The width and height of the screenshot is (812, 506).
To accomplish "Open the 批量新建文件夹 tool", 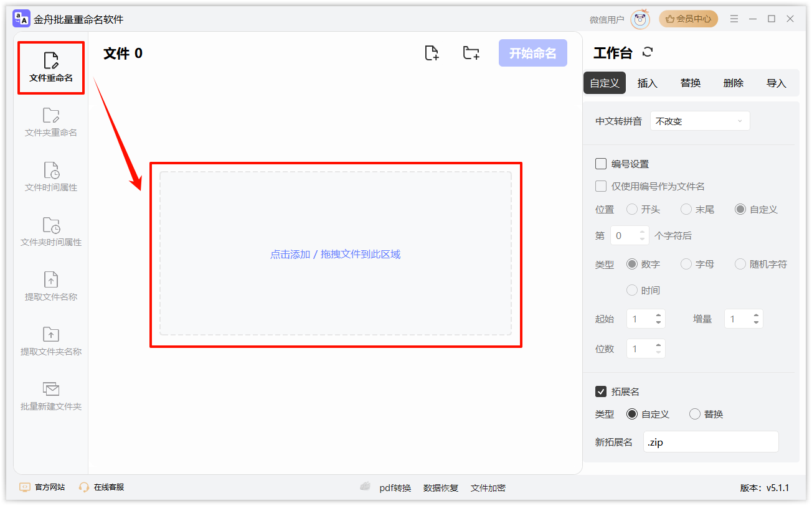I will tap(50, 396).
